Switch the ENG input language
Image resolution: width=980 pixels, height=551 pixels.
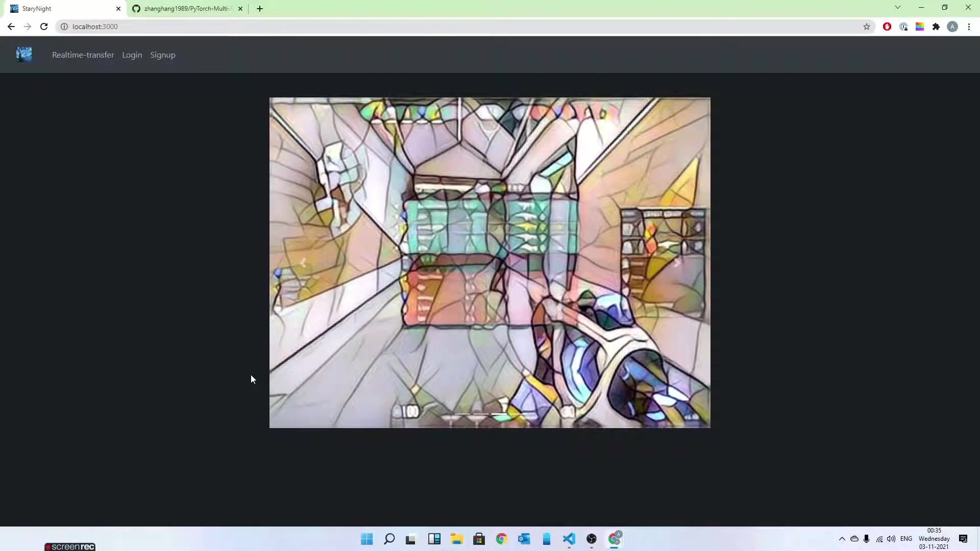pyautogui.click(x=906, y=539)
